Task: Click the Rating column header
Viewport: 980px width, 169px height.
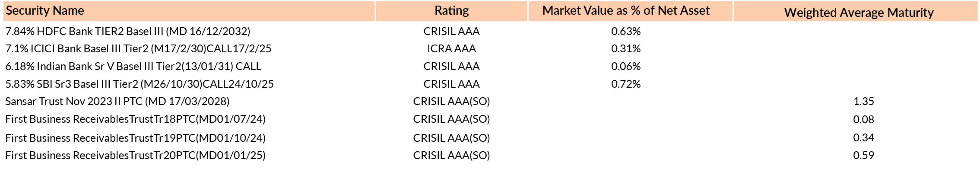Action: click(451, 11)
